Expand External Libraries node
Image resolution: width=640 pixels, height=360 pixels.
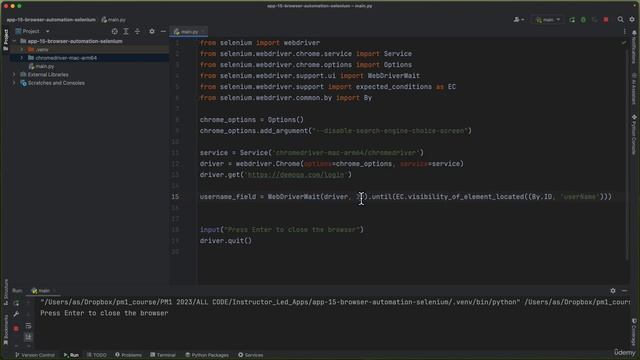click(14, 75)
